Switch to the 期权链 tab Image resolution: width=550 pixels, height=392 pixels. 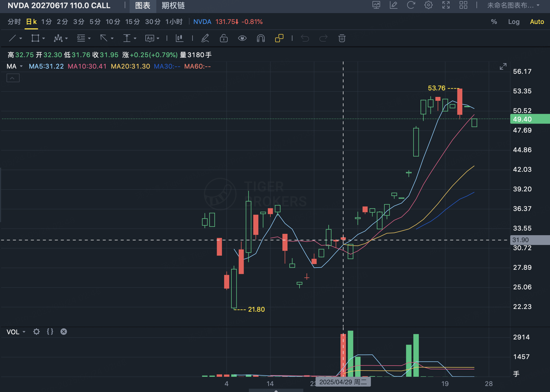[173, 6]
